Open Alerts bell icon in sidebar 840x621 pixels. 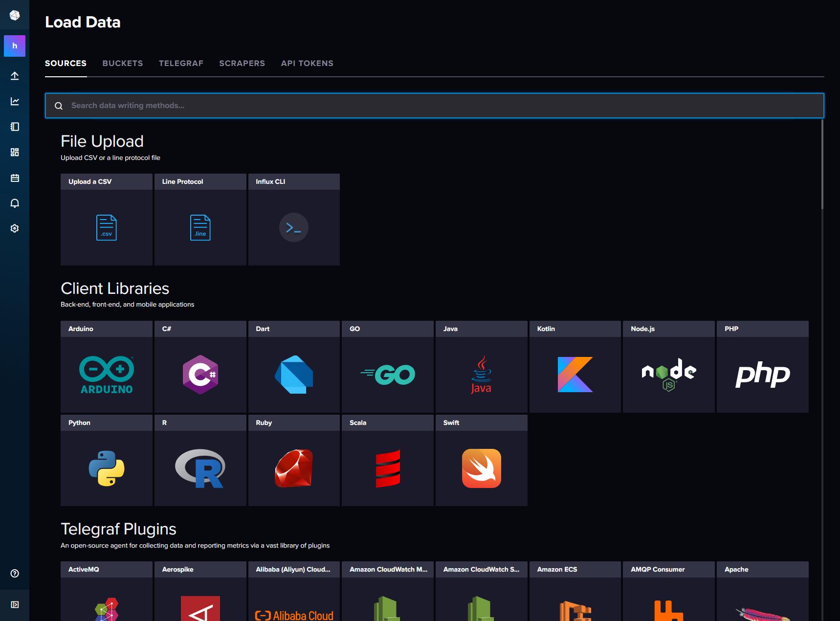pos(15,203)
